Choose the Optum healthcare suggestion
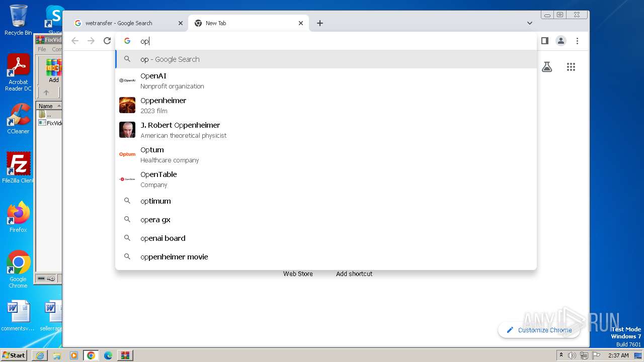644x362 pixels. click(326, 154)
